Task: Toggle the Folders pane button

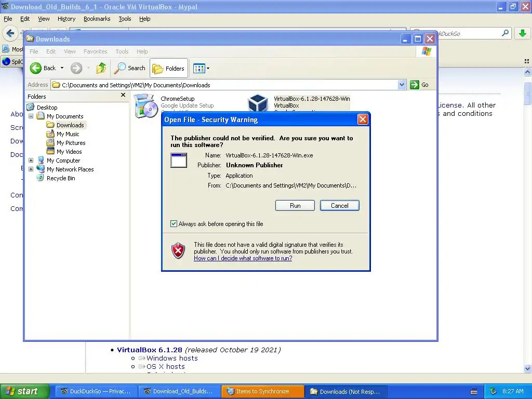Action: [x=169, y=69]
